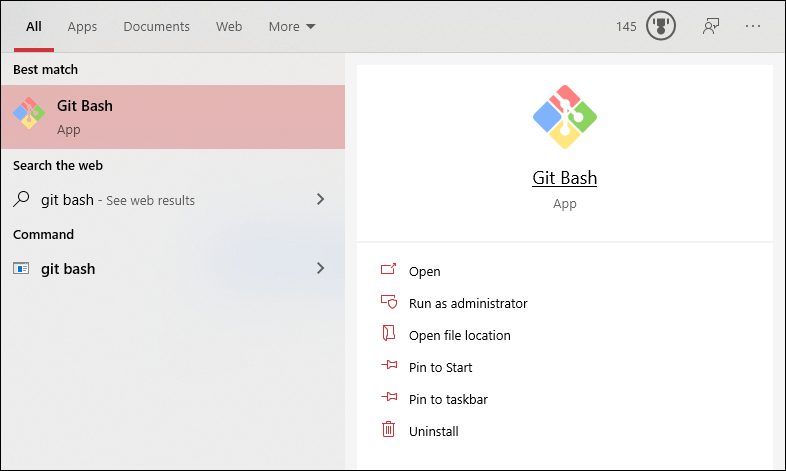Click the Pin to taskbar pin icon
The width and height of the screenshot is (786, 471).
coord(388,397)
